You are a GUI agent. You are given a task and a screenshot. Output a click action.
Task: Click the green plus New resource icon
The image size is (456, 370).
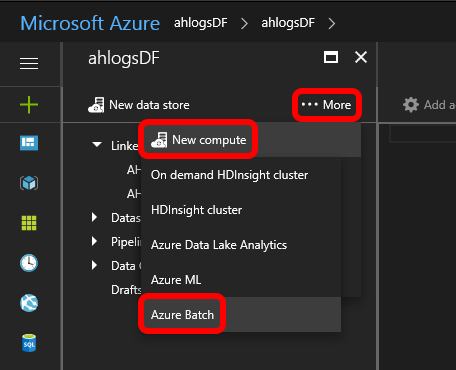pos(29,105)
